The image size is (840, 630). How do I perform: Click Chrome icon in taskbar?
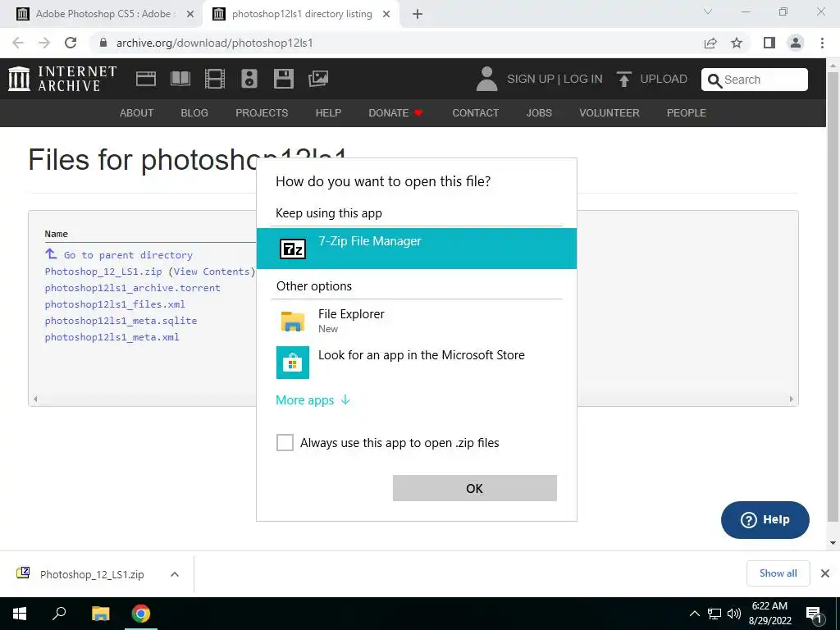pyautogui.click(x=141, y=614)
